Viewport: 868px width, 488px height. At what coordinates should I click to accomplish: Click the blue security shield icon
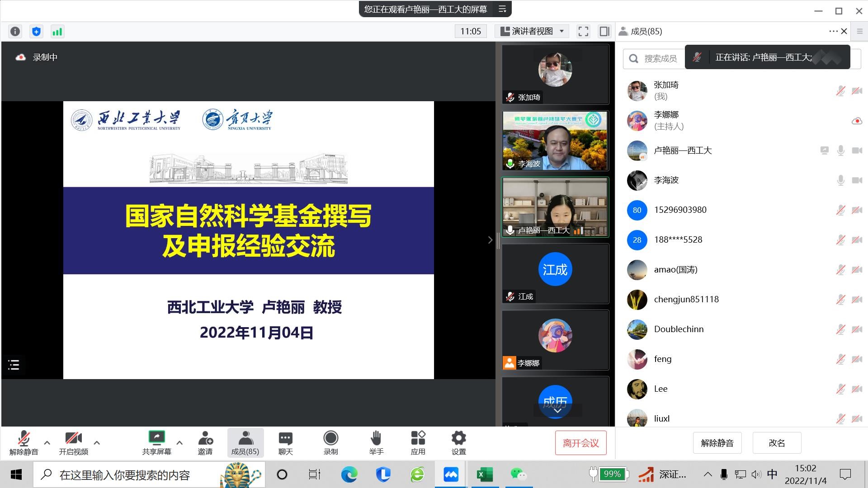coord(36,31)
